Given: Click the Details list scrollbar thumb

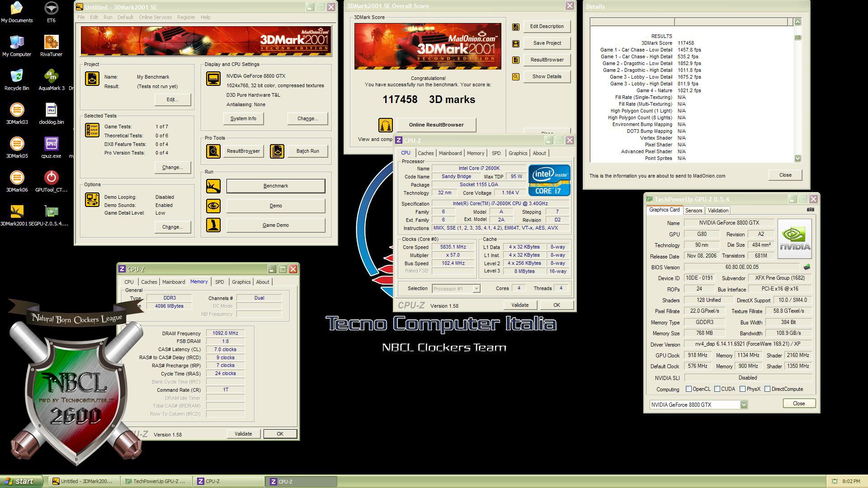Looking at the screenshot, I should point(797,38).
